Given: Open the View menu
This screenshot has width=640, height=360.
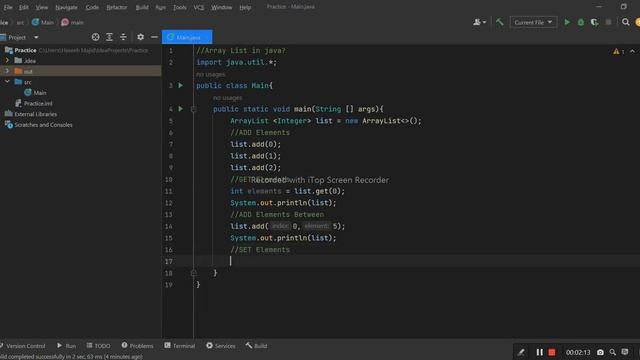Looking at the screenshot, I should 42,7.
